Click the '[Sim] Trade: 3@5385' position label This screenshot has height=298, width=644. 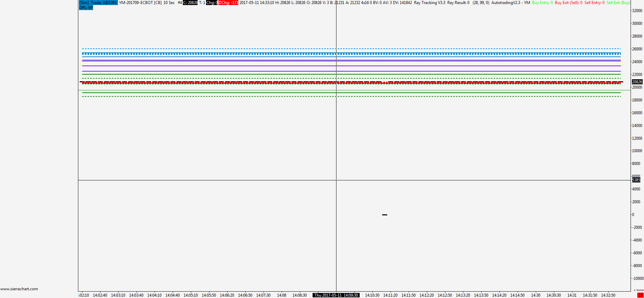[98, 3]
